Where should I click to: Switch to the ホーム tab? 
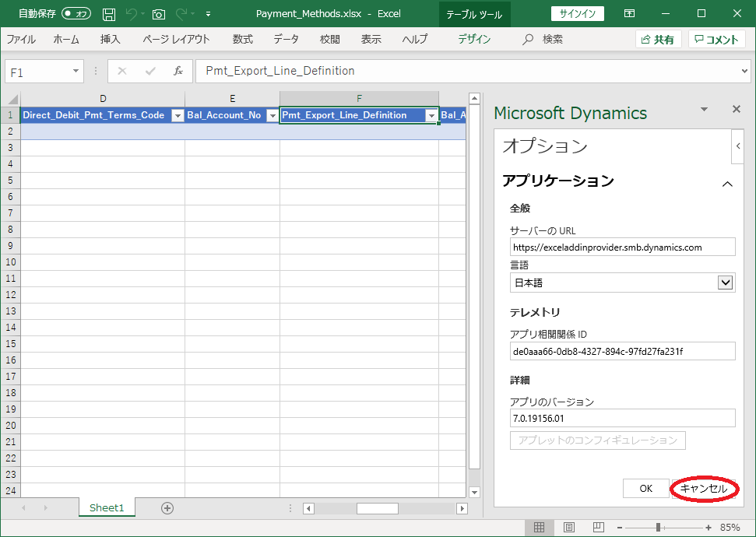point(66,39)
